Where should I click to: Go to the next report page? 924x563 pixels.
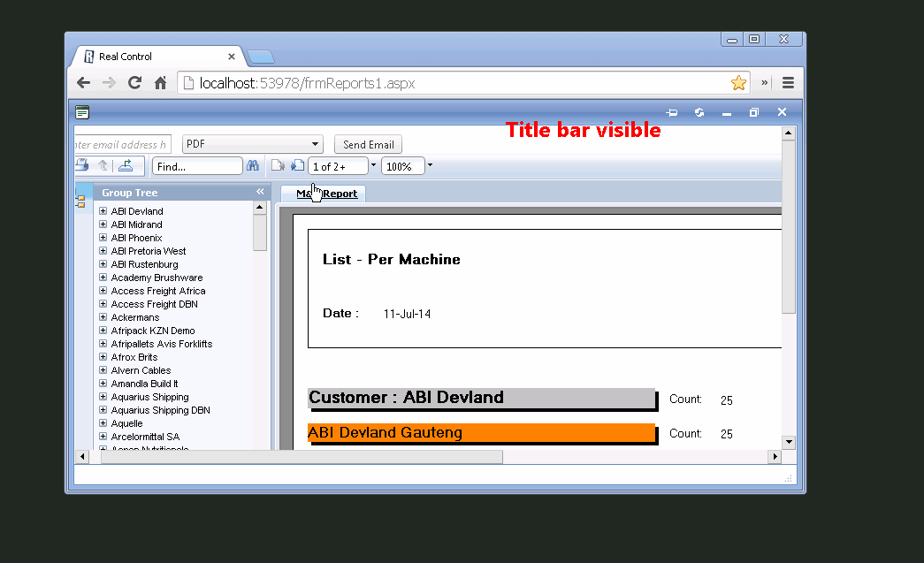(x=298, y=166)
